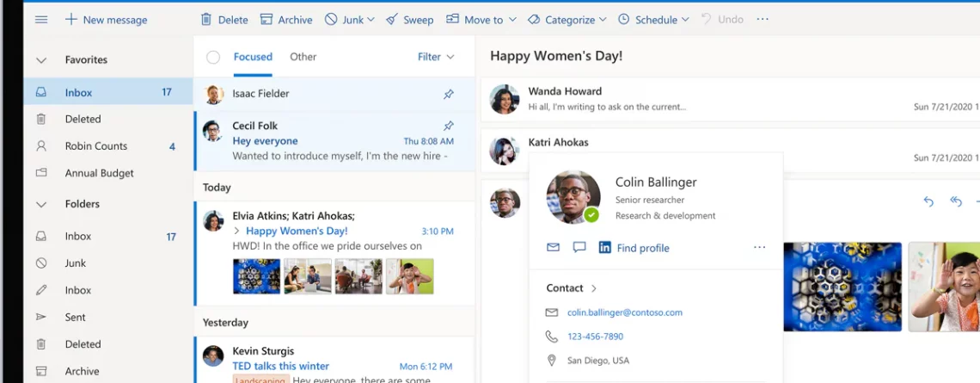Toggle the select all messages circle

click(x=213, y=57)
